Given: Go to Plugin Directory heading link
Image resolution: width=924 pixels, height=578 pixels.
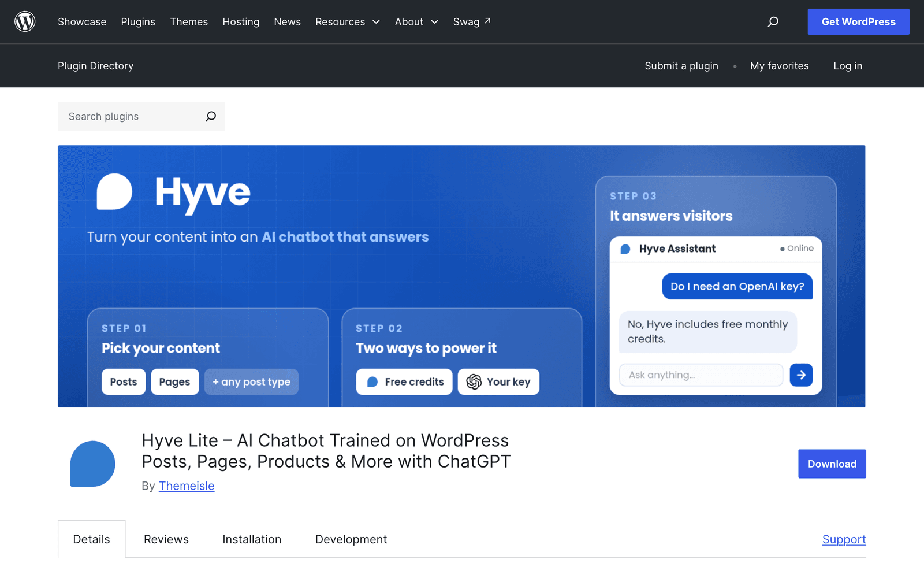Looking at the screenshot, I should tap(95, 66).
